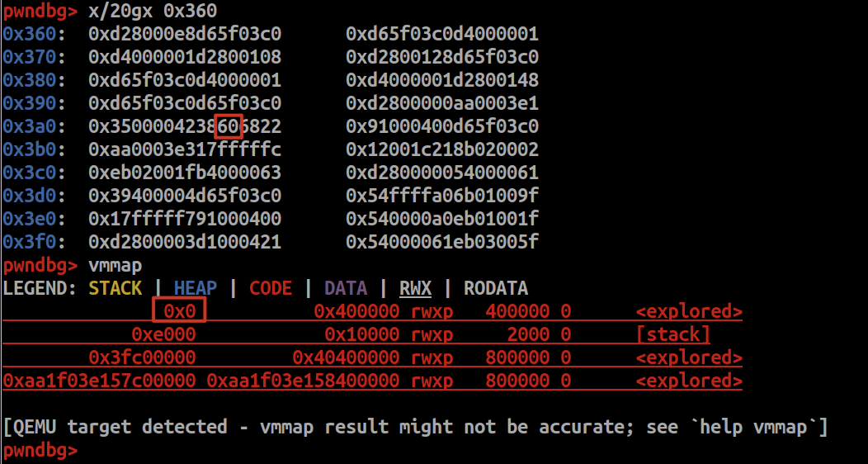The width and height of the screenshot is (868, 464).
Task: Select start address 0xe000
Action: 163,334
